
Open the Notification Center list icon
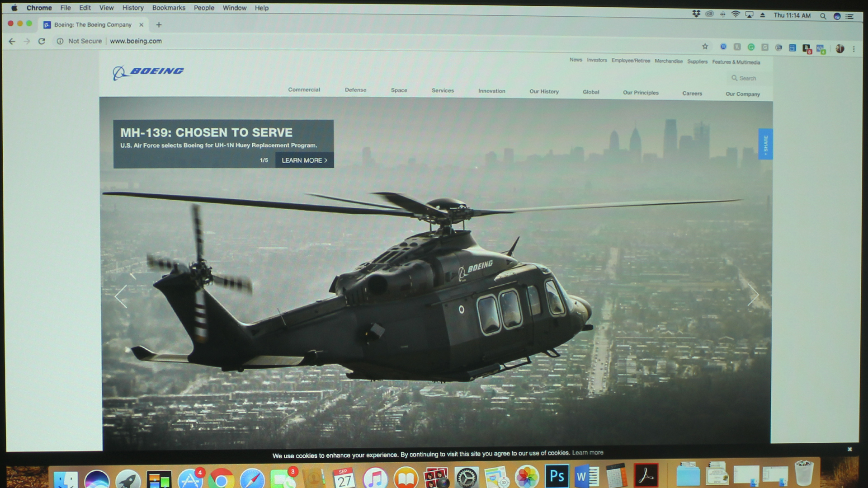tap(850, 16)
